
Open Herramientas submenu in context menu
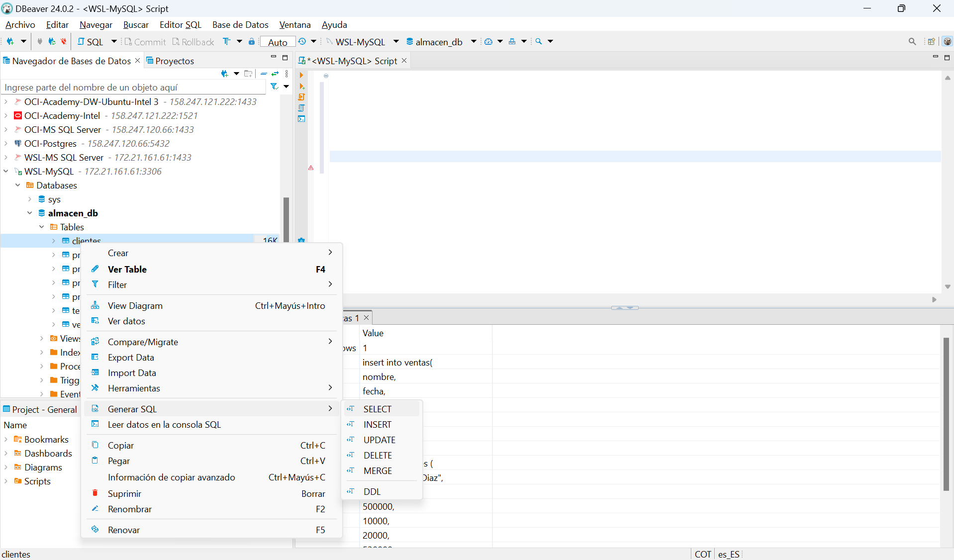211,388
